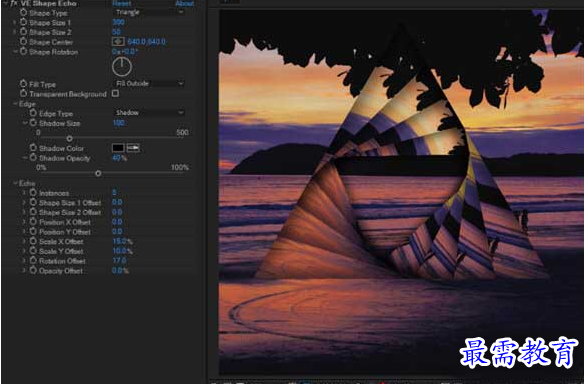584x384 pixels.
Task: Click the Shape Rotation angle value
Action: pyautogui.click(x=125, y=51)
